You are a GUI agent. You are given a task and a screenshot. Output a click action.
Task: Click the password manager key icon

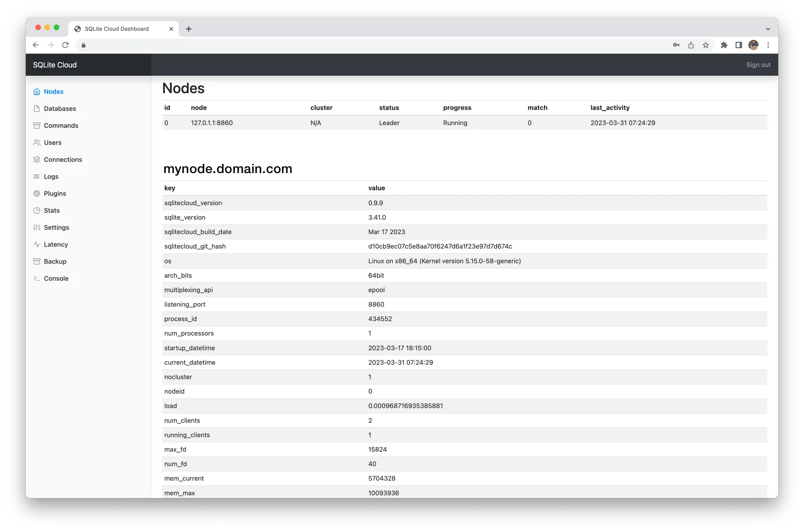click(x=676, y=45)
